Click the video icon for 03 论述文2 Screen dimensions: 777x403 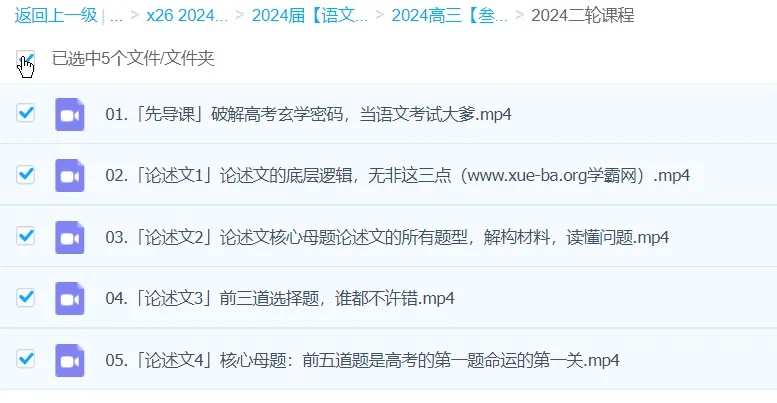(69, 237)
